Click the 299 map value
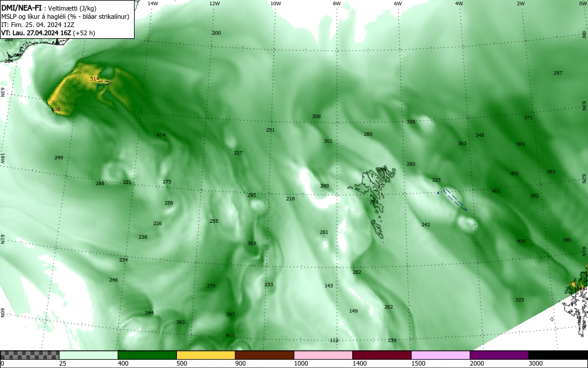Image resolution: width=588 pixels, height=368 pixels. 325,186
